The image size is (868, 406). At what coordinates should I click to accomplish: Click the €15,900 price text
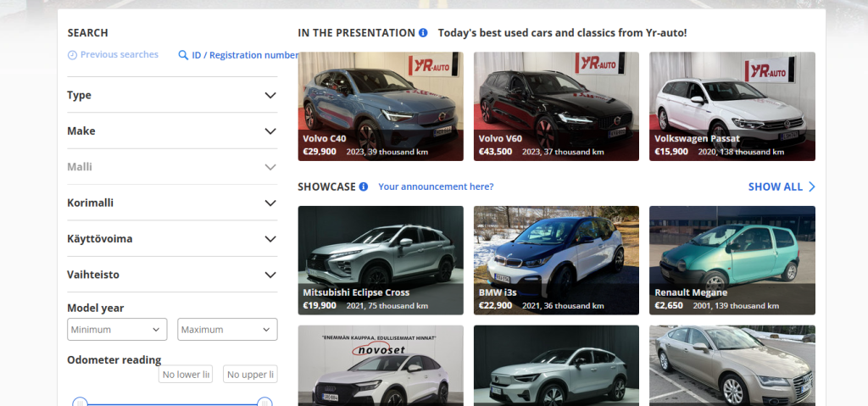[x=671, y=151]
